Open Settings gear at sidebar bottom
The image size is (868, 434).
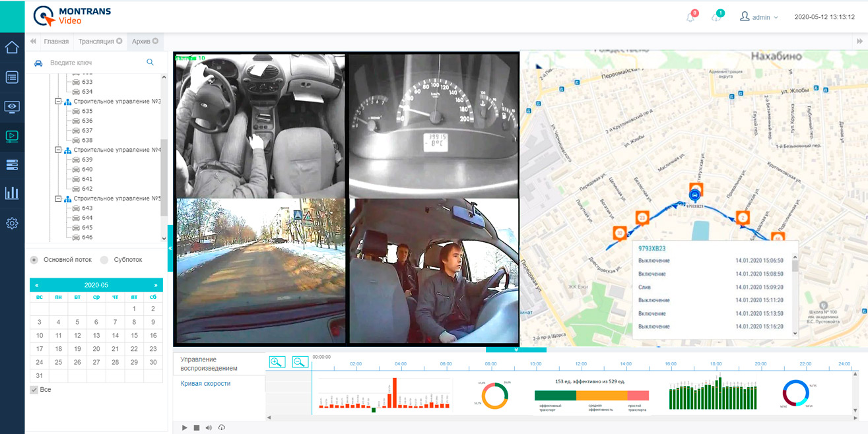coord(11,223)
